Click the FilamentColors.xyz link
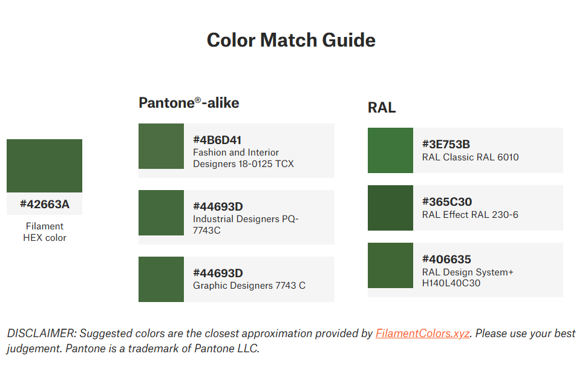Screen dimensions: 588x368 pyautogui.click(x=422, y=333)
